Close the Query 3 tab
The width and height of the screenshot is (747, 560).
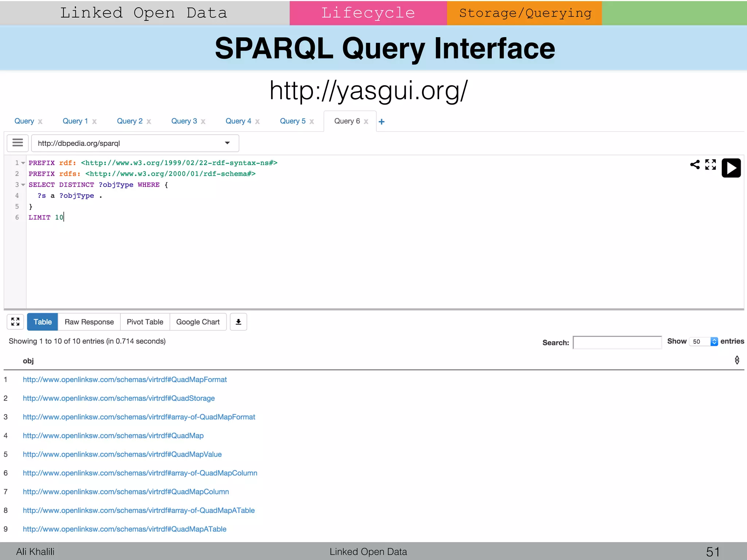click(x=203, y=122)
